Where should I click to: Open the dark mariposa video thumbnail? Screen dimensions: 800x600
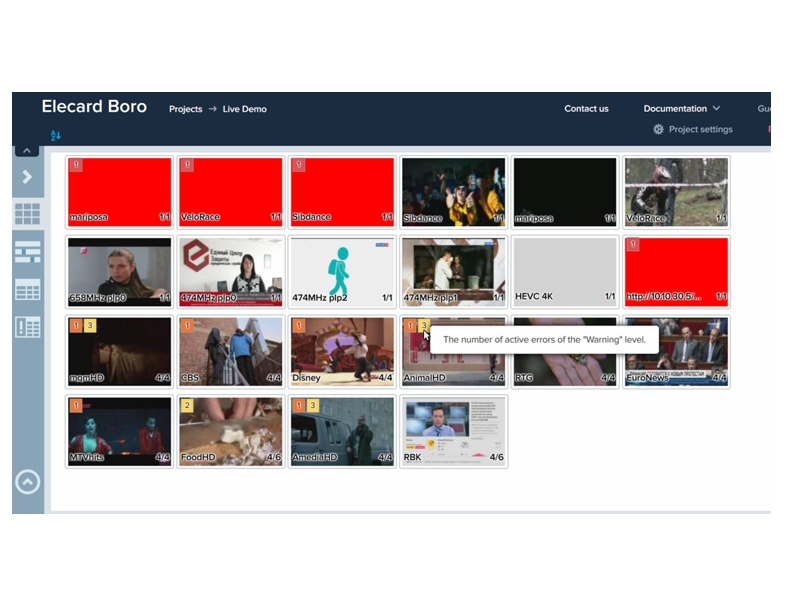[x=565, y=192]
